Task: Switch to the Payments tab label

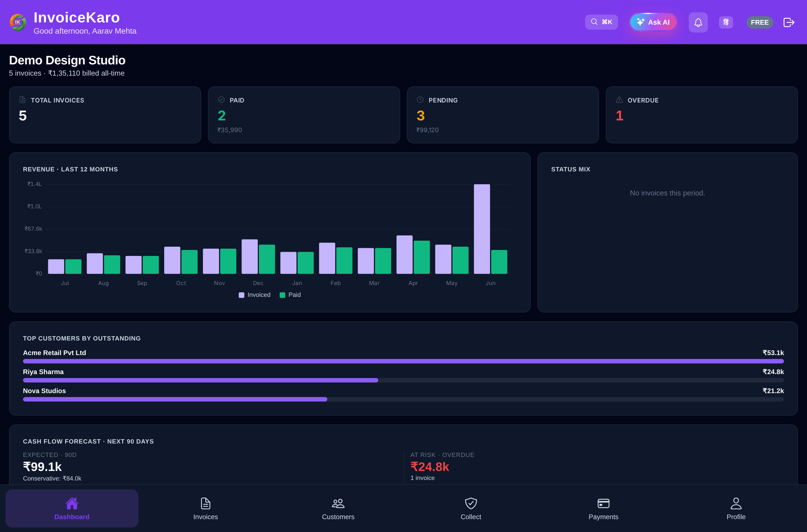Action: point(603,517)
